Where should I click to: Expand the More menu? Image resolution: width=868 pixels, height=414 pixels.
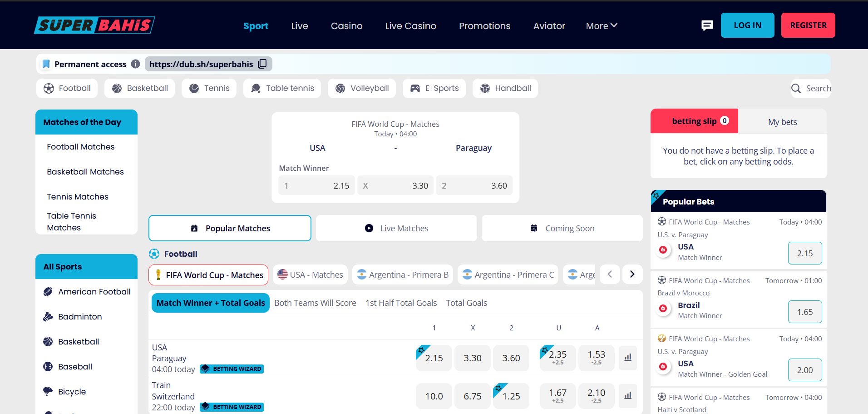point(602,26)
